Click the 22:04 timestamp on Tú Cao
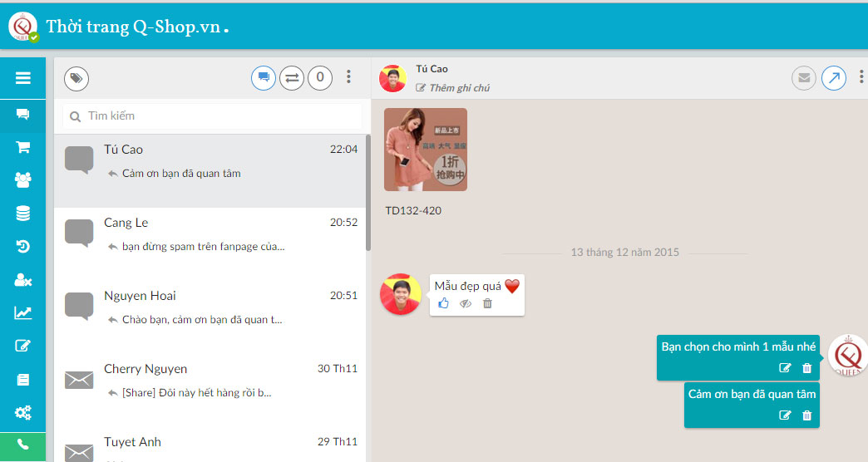 343,150
